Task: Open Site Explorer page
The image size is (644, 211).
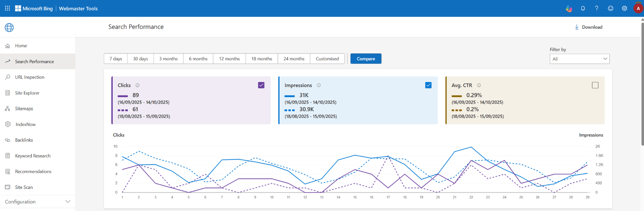Action: 38,93
